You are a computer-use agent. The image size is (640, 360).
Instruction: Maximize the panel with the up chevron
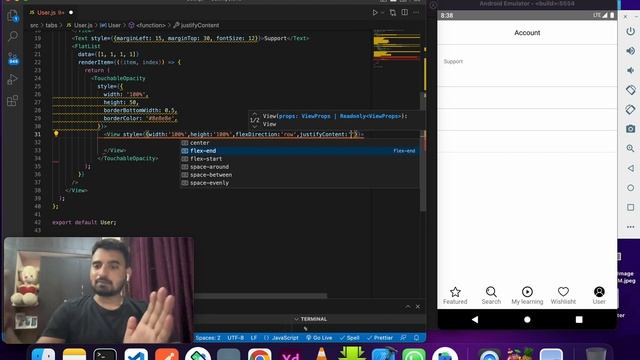pyautogui.click(x=408, y=307)
